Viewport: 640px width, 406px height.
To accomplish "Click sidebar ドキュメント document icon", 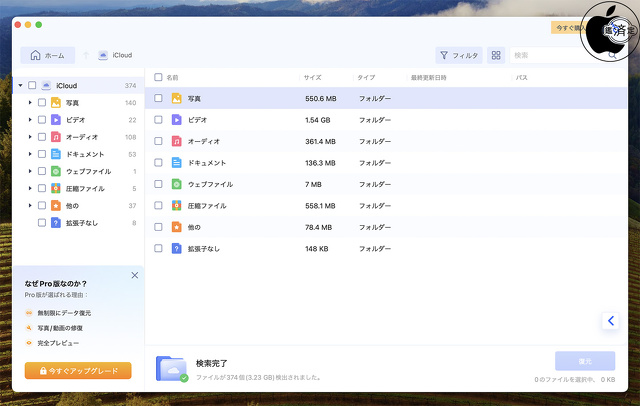I will (x=56, y=154).
